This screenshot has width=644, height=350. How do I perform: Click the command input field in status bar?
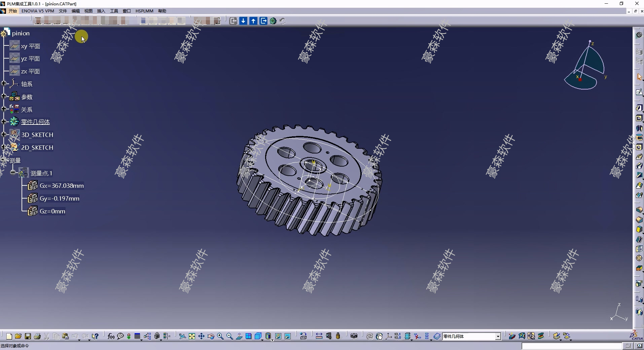pos(572,346)
